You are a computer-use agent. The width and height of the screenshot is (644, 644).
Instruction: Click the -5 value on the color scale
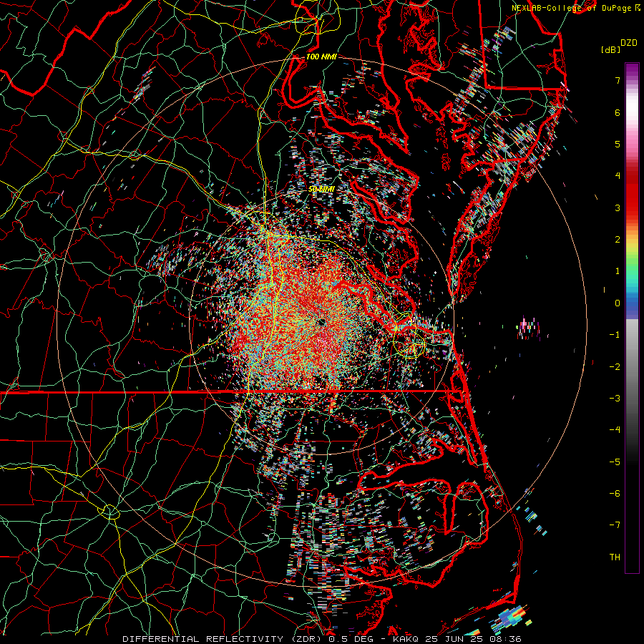(x=615, y=462)
